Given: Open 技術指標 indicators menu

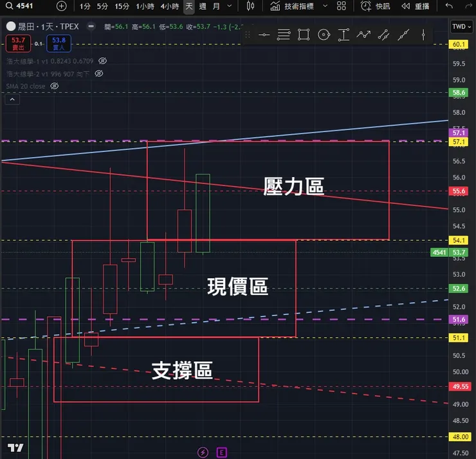Looking at the screenshot, I should coord(292,6).
